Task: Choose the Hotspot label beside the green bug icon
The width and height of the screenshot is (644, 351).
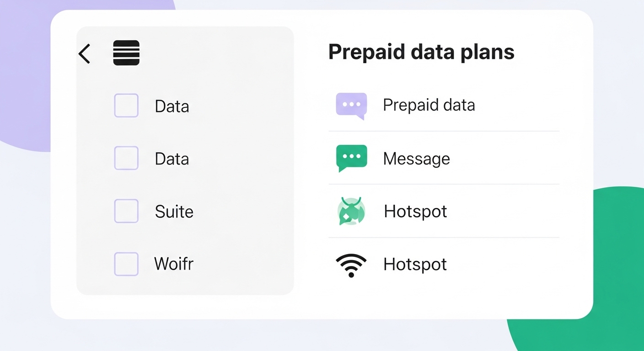Action: pos(415,211)
